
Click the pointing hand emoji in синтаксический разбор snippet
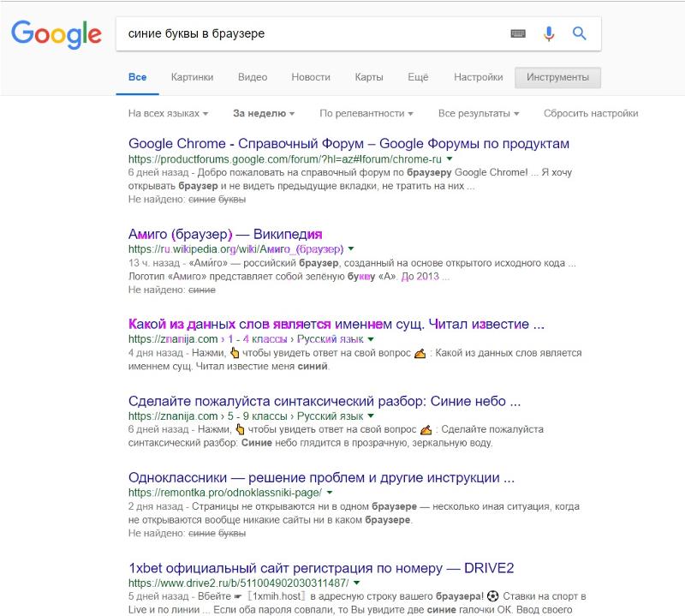240,429
